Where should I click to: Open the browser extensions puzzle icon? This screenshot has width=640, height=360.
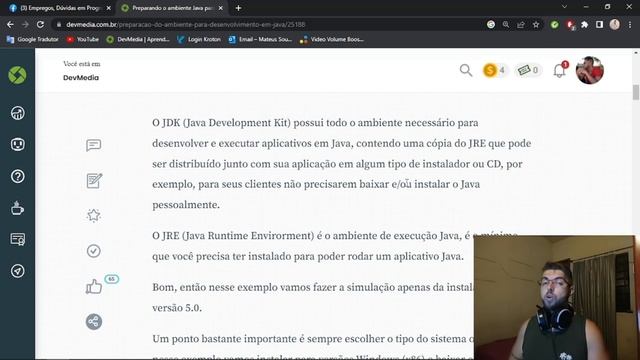tap(584, 24)
